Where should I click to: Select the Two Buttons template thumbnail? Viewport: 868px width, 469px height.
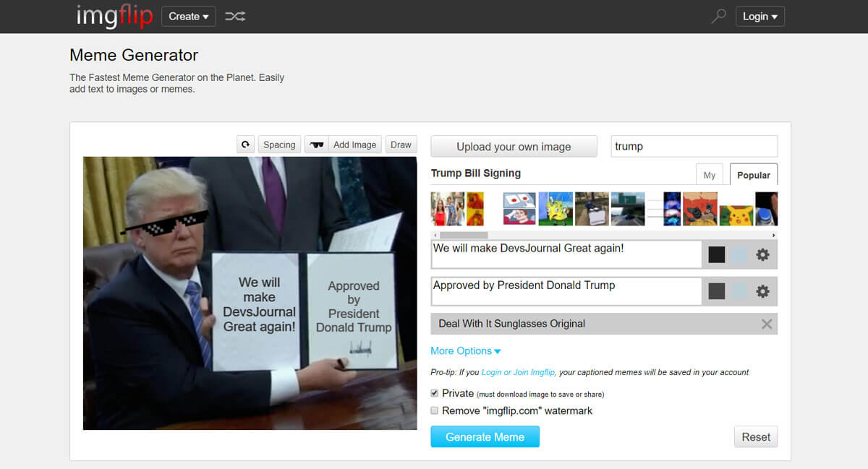coord(519,209)
